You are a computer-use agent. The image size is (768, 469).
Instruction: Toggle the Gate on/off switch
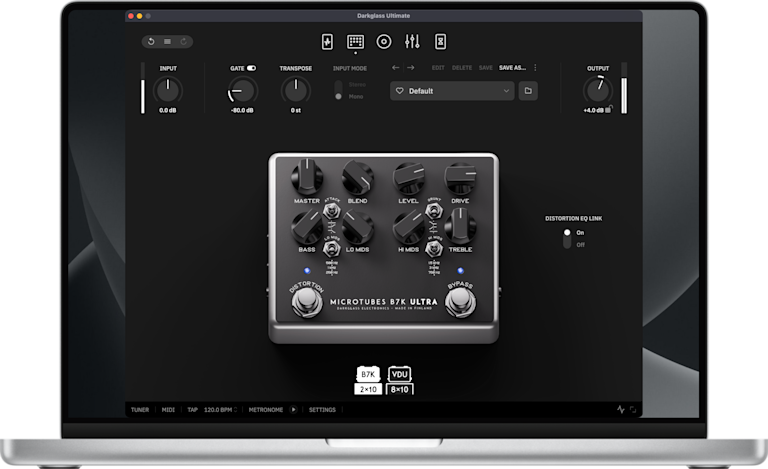tap(251, 68)
